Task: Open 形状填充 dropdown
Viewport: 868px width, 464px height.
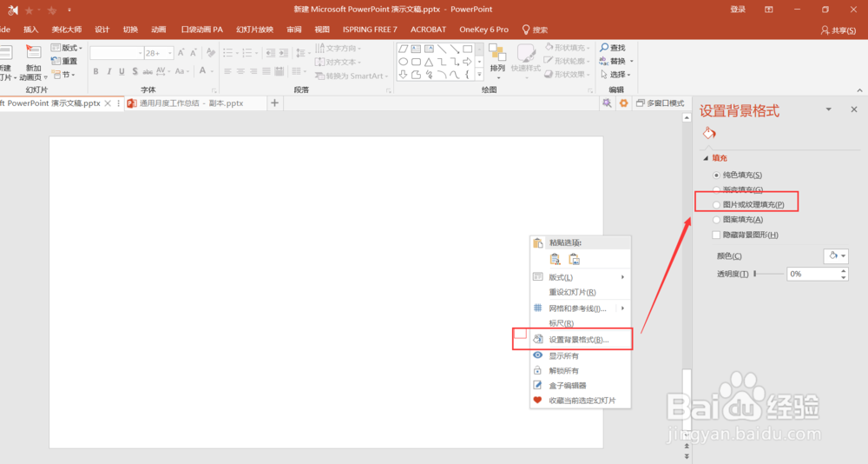Action: point(568,48)
